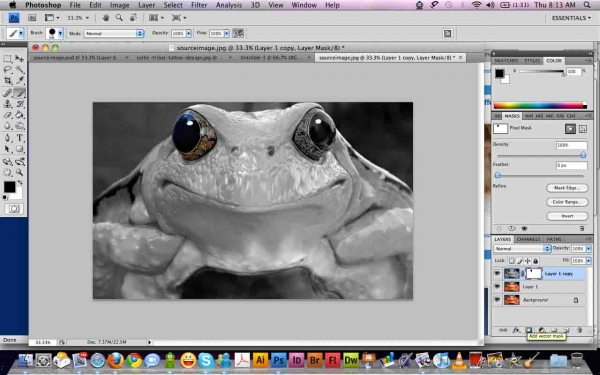Select the Type tool
Viewport: 600px width, 375px height.
tap(19, 138)
